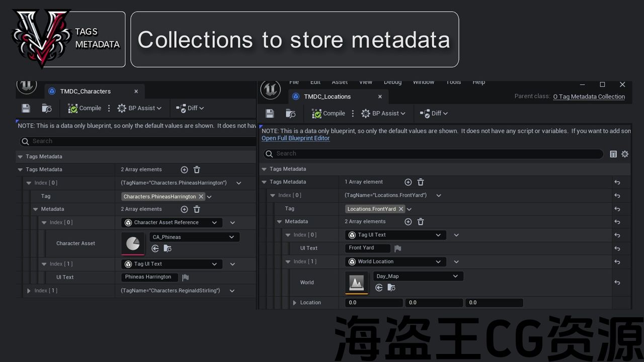Screen dimensions: 644x362
Task: Switch to the TMDC_Characters tab
Action: click(86, 92)
